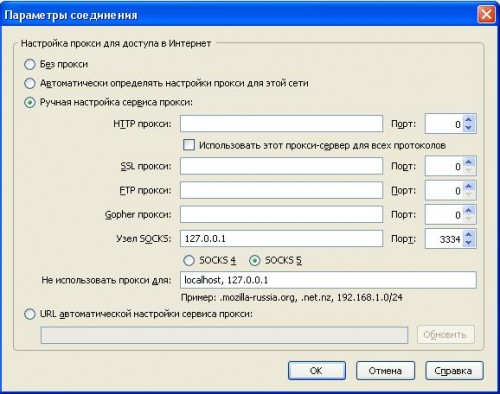Increase SSL proxy port with up arrow

click(x=469, y=162)
